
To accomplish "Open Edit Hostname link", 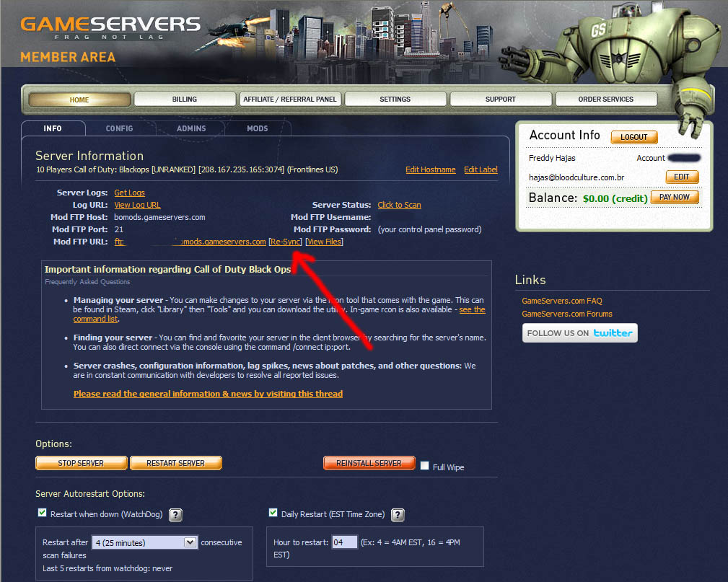I will coord(431,170).
